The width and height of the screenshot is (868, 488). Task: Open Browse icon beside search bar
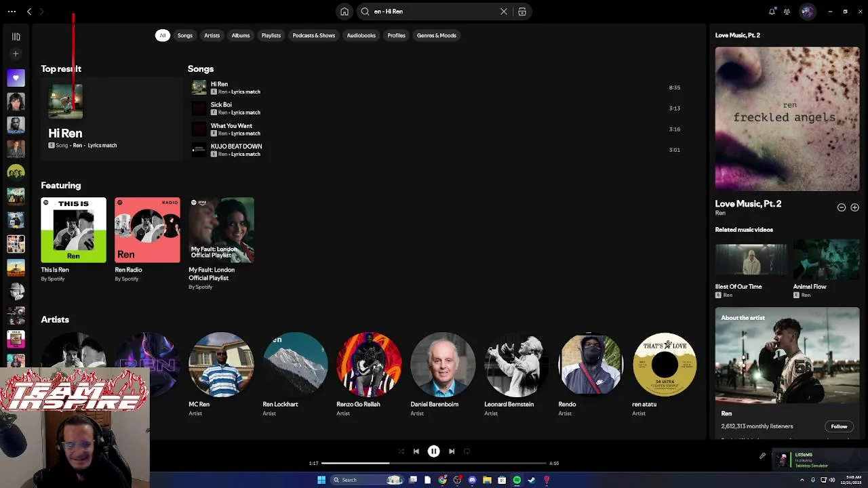click(522, 12)
